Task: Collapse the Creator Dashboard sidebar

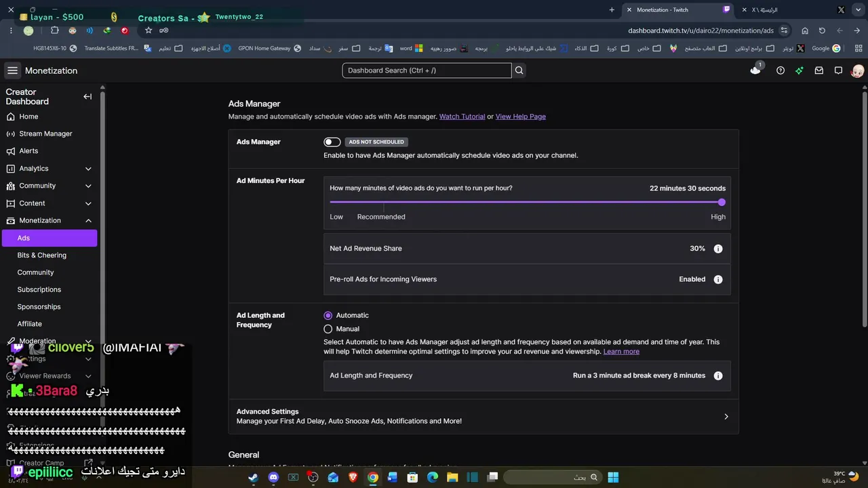Action: tap(87, 97)
